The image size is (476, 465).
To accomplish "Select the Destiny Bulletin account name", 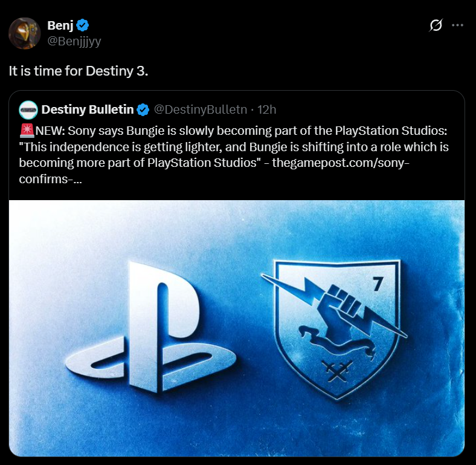I will (88, 109).
